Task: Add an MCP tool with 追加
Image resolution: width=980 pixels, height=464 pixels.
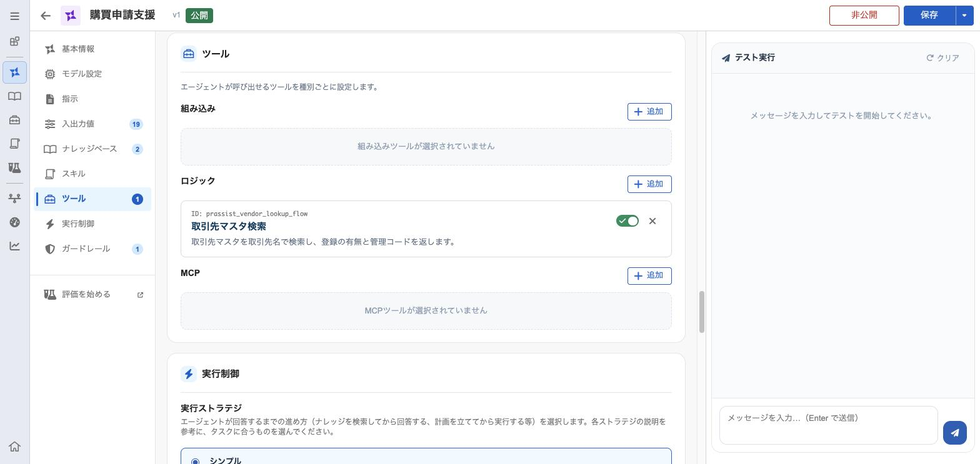Action: pos(649,276)
